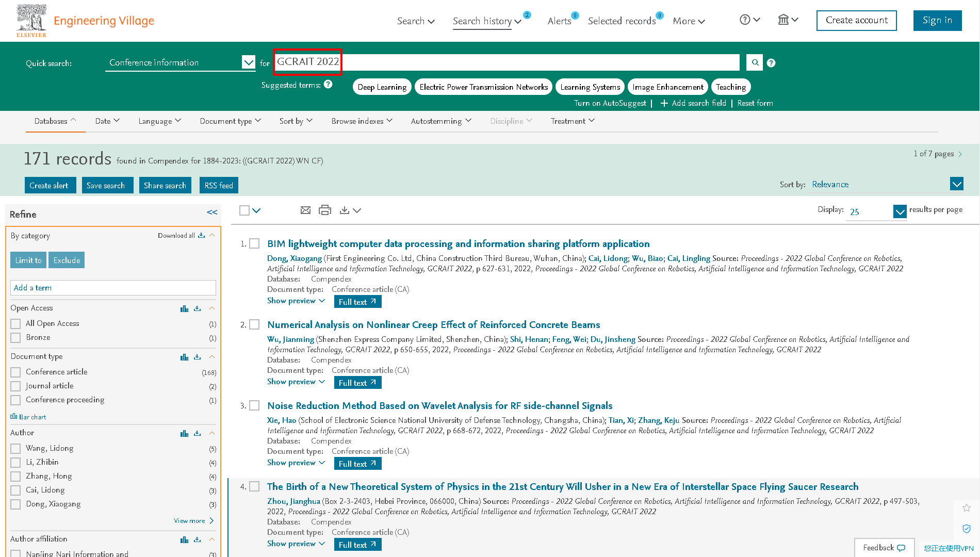Open the Search menu
The image size is (980, 557).
[x=416, y=21]
